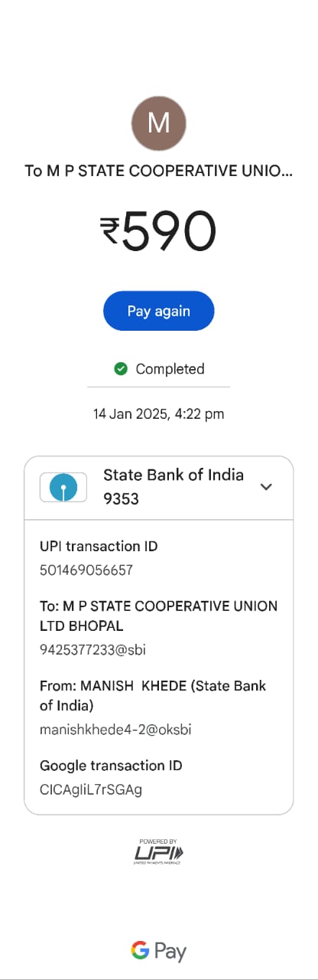The image size is (318, 980).
Task: Open recipient name M P STATE COOPERATIVE UNIO...
Action: click(159, 171)
